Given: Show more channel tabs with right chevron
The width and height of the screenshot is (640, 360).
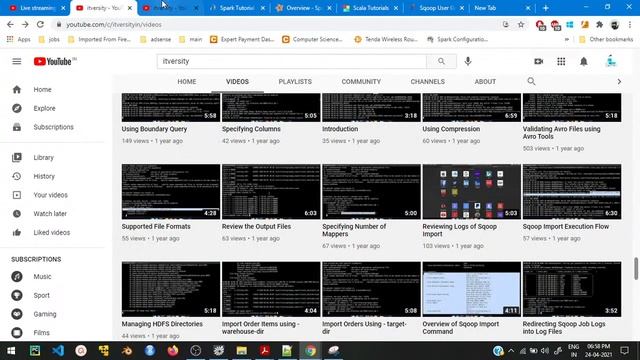Looking at the screenshot, I should (x=619, y=82).
